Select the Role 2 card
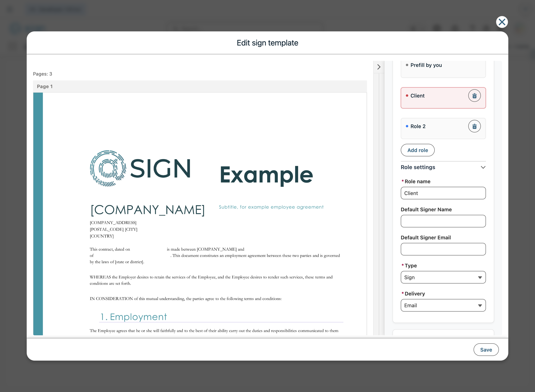 coord(434,129)
